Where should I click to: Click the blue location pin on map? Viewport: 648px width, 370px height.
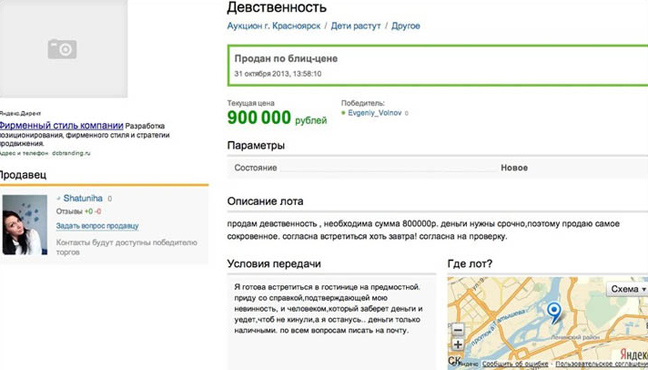[x=554, y=312]
